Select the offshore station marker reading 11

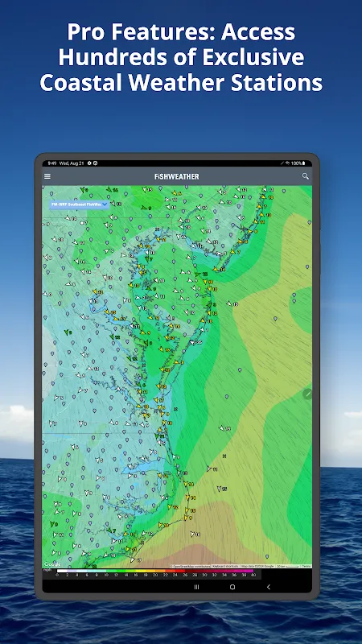tap(211, 469)
